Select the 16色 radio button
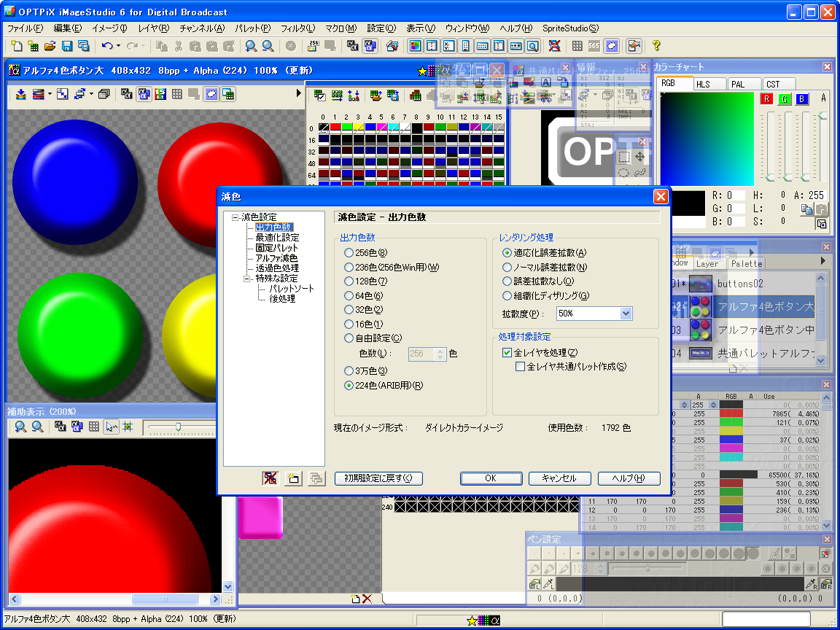The image size is (840, 630). point(349,324)
